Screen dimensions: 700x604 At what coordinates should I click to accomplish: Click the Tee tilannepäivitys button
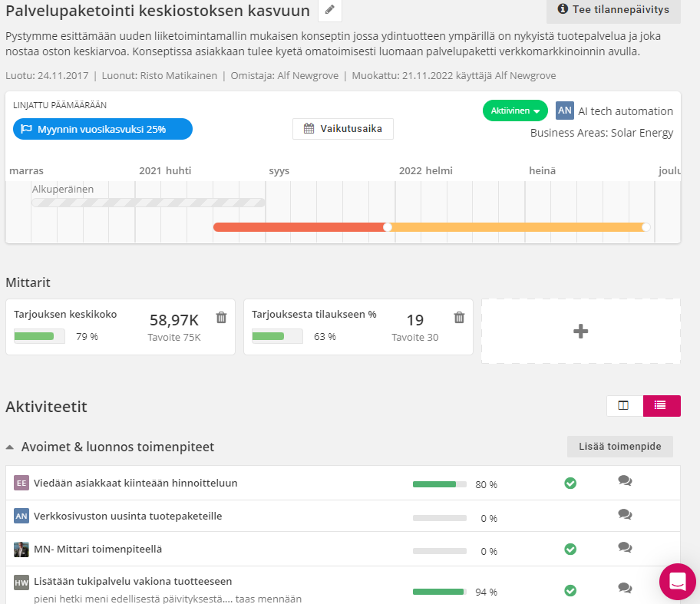[x=612, y=10]
